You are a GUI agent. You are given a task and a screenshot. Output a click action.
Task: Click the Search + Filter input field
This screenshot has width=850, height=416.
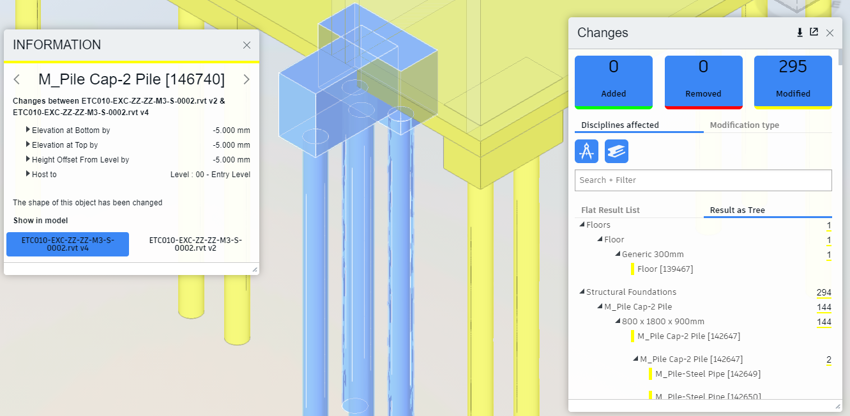coord(703,180)
